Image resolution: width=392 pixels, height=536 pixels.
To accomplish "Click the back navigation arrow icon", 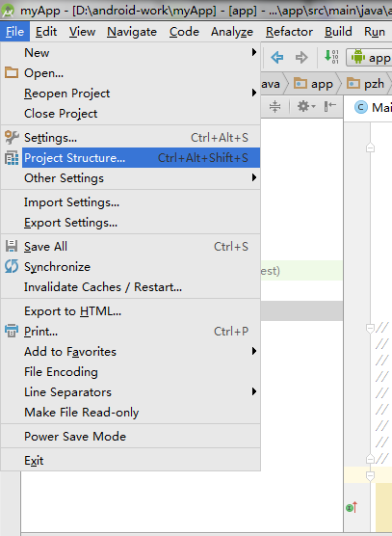I will click(x=277, y=58).
